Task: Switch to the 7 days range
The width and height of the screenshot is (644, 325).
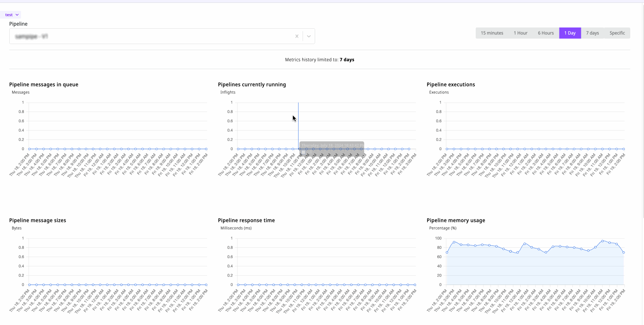Action: pos(592,33)
